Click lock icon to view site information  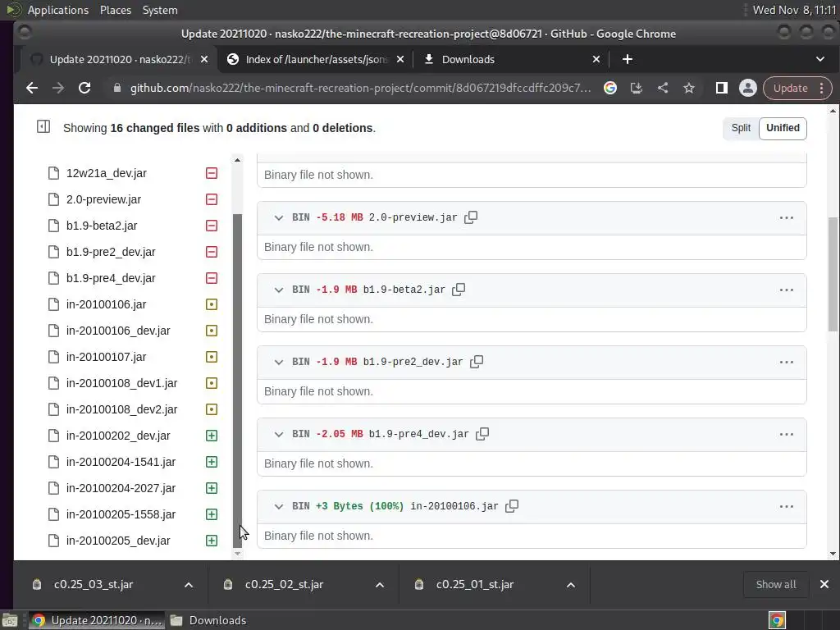(x=117, y=88)
